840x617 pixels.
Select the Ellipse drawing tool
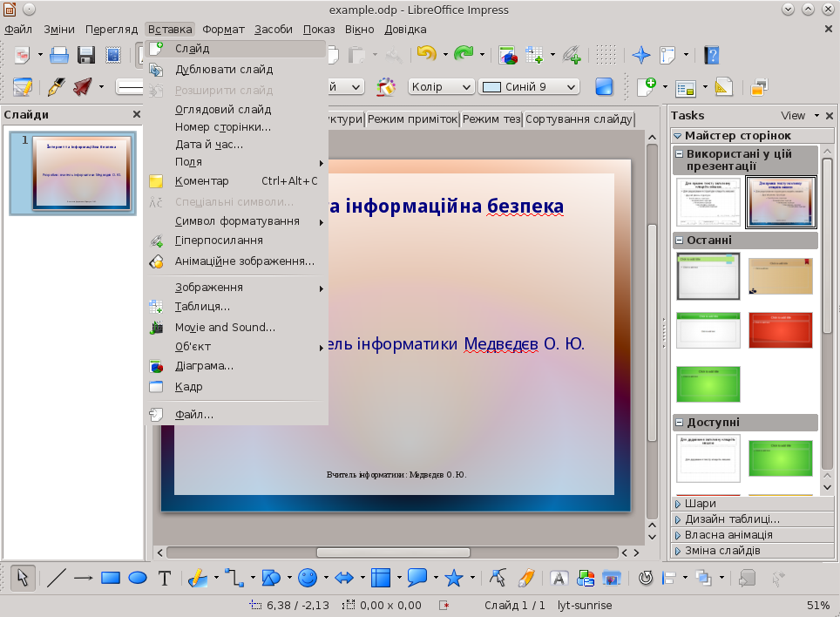coord(137,577)
